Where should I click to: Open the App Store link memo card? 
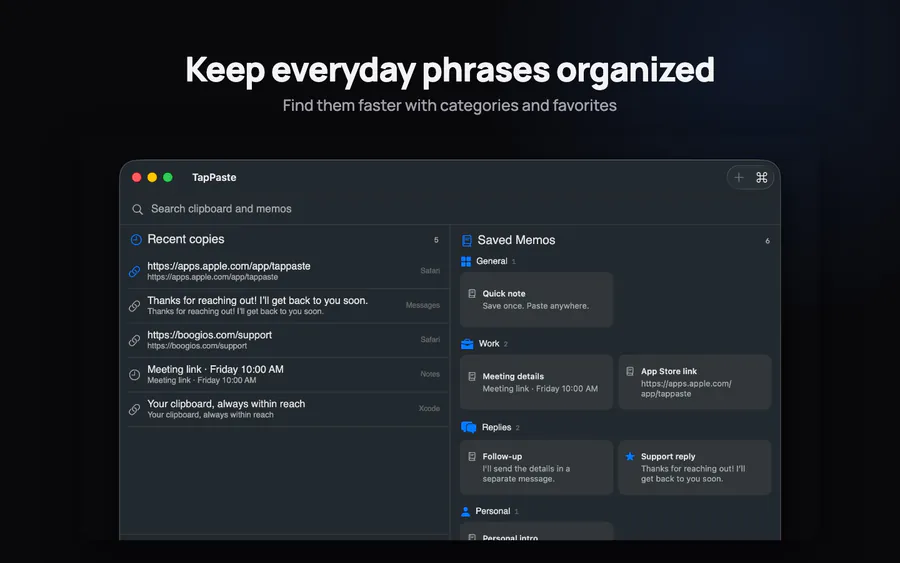[x=695, y=382]
